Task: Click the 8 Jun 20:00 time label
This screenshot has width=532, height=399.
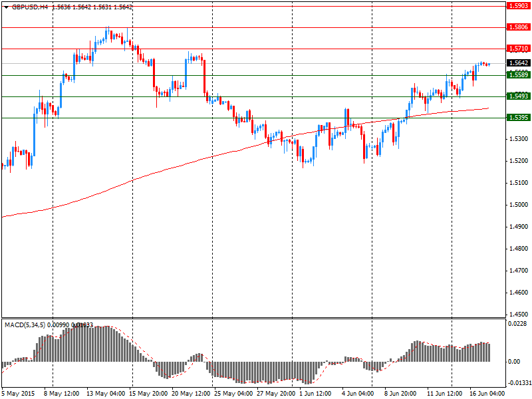Action: (401, 394)
